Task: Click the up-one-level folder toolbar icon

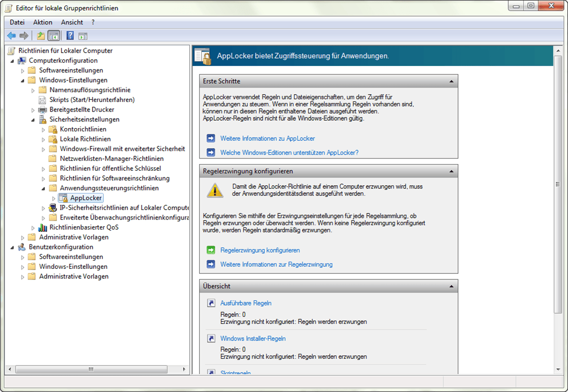Action: click(x=40, y=36)
